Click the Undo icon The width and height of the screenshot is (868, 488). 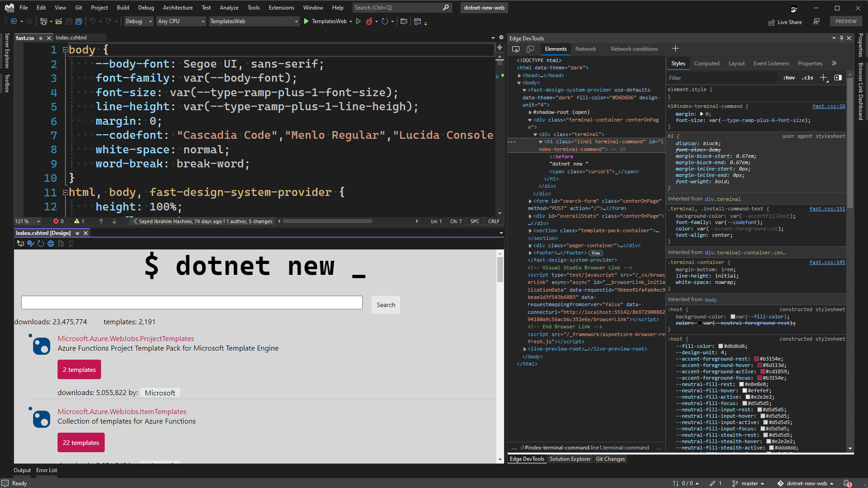(x=92, y=21)
